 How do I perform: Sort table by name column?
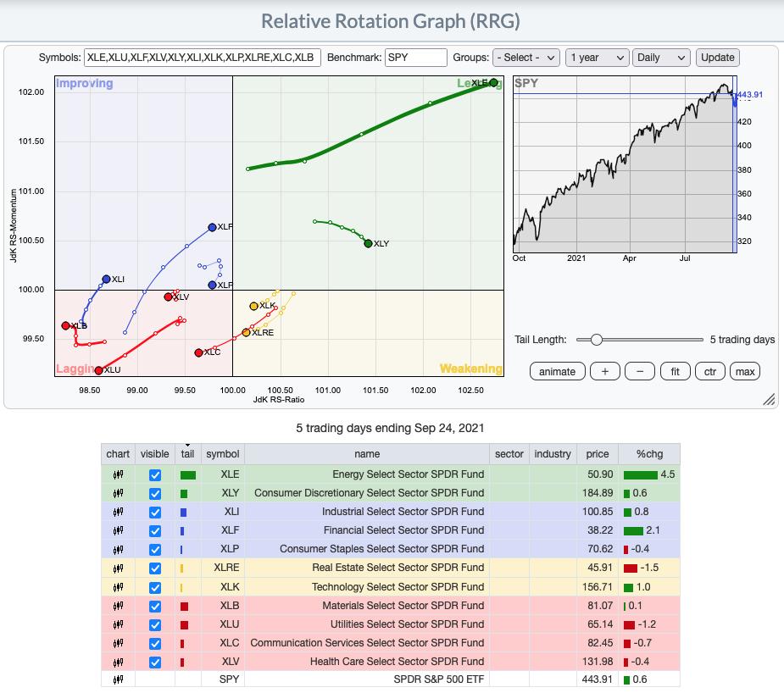(x=367, y=454)
